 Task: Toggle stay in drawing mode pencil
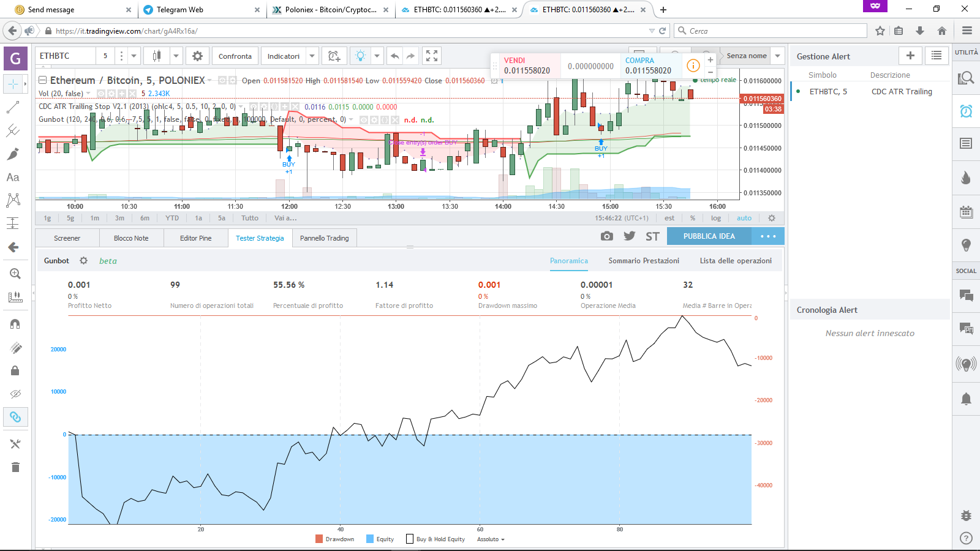click(x=15, y=347)
